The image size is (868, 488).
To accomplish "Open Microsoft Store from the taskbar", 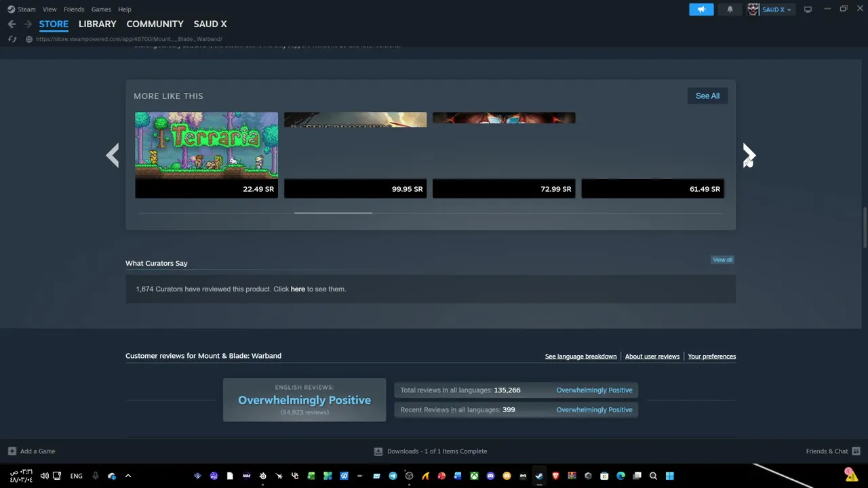I will point(604,476).
